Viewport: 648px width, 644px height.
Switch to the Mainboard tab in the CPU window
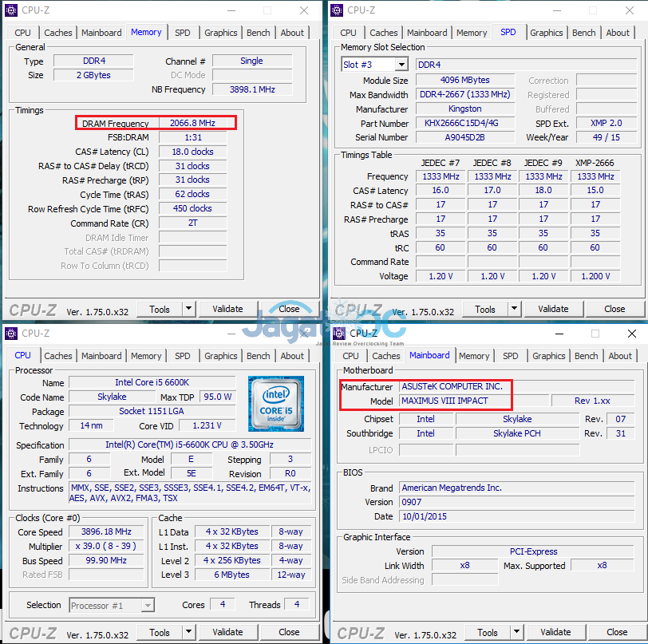(101, 356)
